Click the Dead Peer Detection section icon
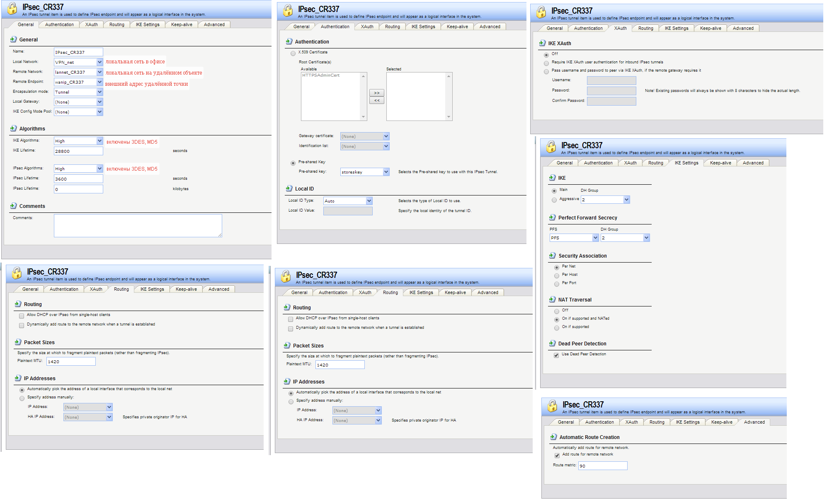 552,343
